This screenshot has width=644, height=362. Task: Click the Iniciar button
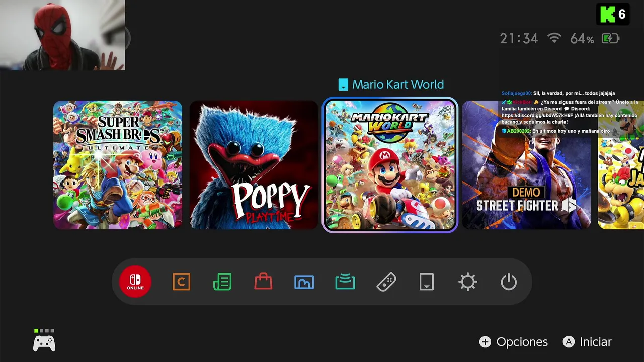click(588, 342)
